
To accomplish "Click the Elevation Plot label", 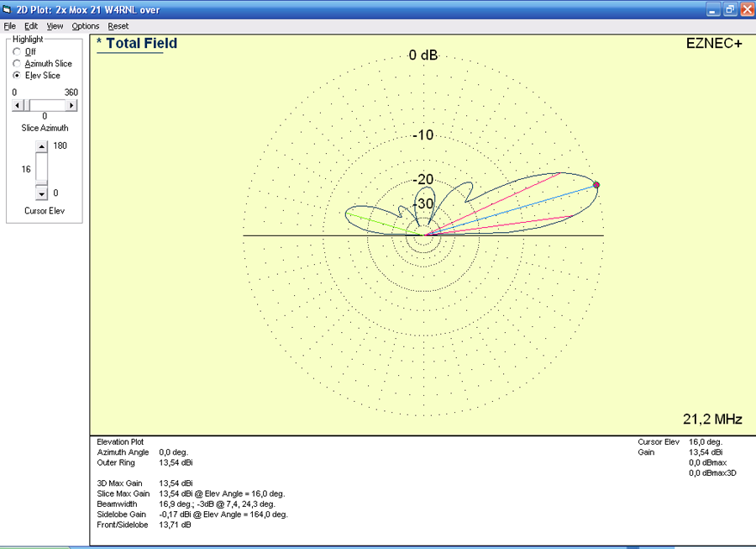I will pos(120,442).
